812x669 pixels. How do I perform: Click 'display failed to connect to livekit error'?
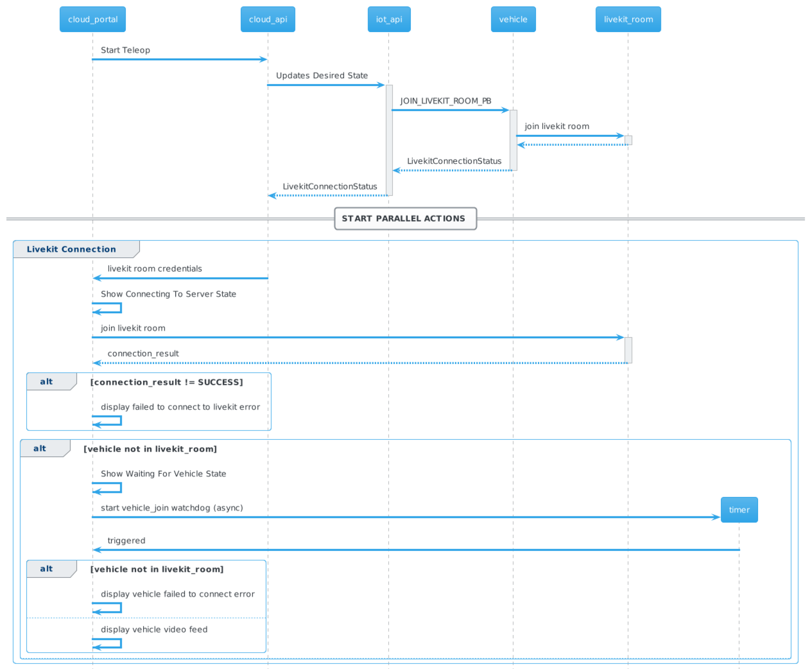[x=180, y=407]
